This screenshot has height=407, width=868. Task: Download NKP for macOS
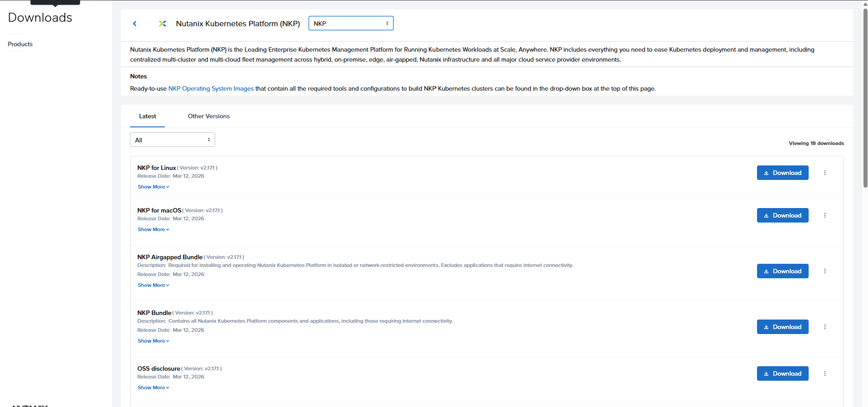[x=782, y=215]
